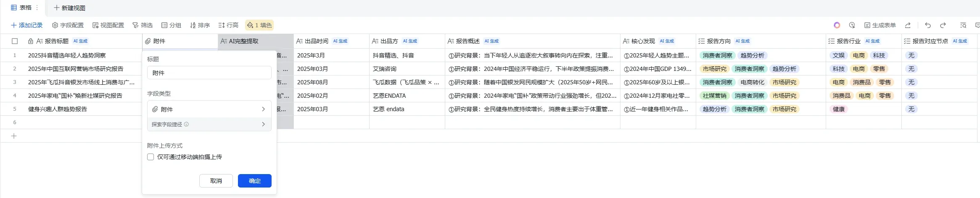Enable 仅可通过移动端拍摄上传 checkbox
Screen dimensions: 980x198
coord(151,157)
